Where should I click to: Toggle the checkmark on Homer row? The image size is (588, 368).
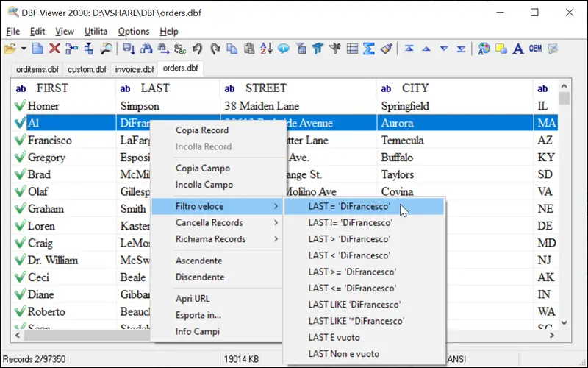coord(20,105)
